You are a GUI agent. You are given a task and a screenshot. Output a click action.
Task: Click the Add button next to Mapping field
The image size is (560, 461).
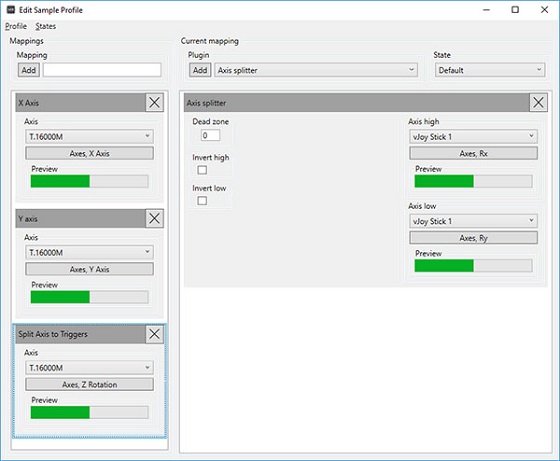click(29, 70)
